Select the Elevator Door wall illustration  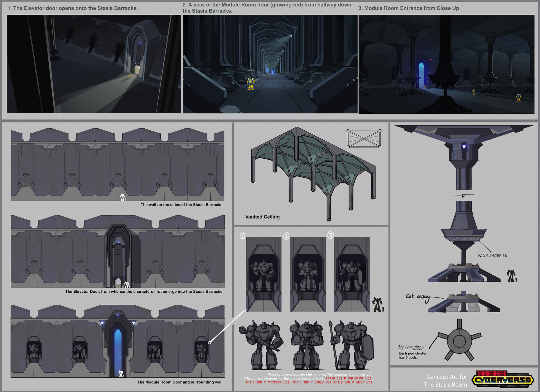pyautogui.click(x=118, y=252)
